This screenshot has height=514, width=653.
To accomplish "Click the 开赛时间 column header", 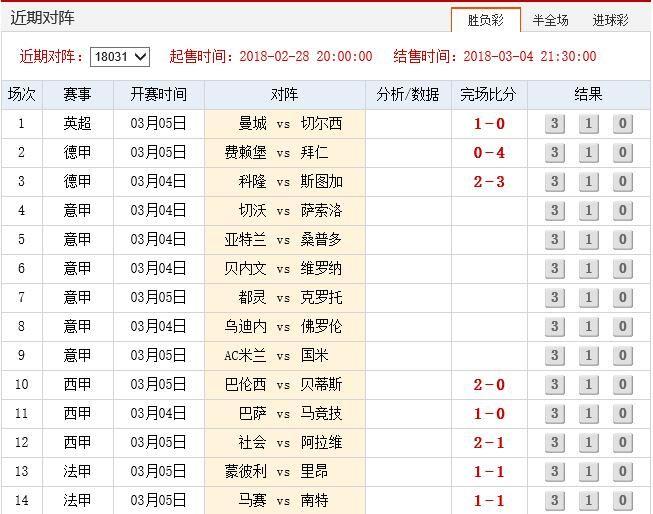I will click(159, 95).
